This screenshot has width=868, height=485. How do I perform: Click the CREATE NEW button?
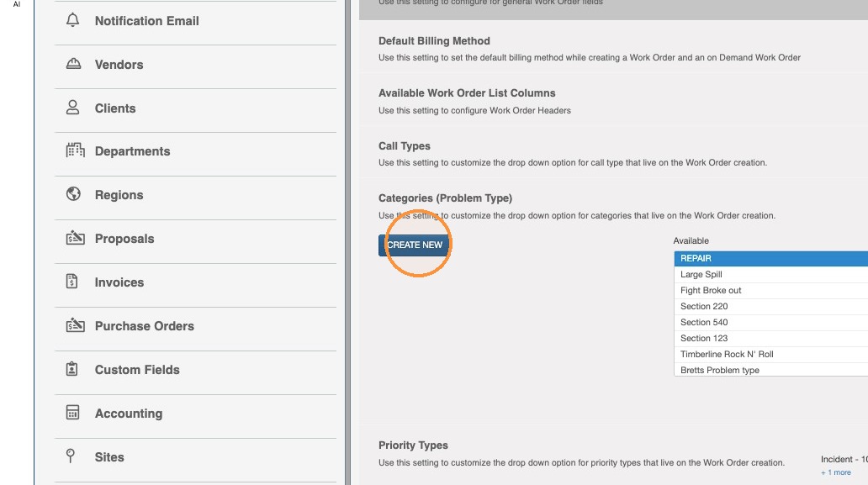click(x=414, y=245)
